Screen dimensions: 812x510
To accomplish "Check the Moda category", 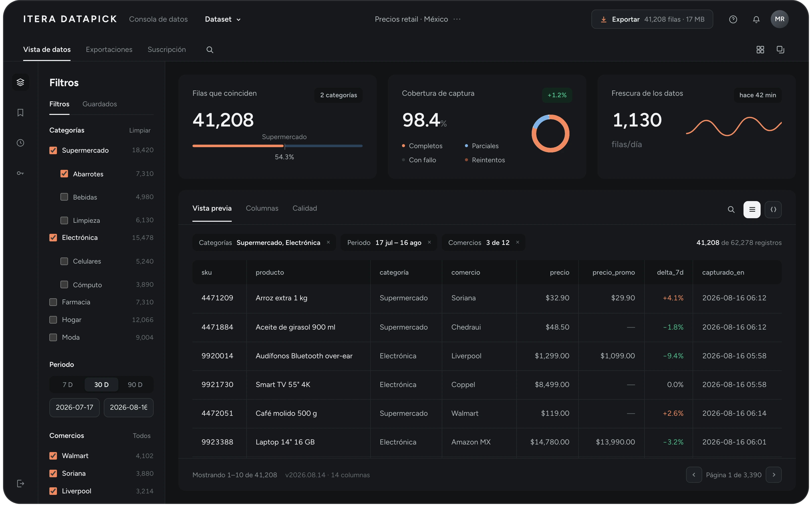I will point(53,337).
